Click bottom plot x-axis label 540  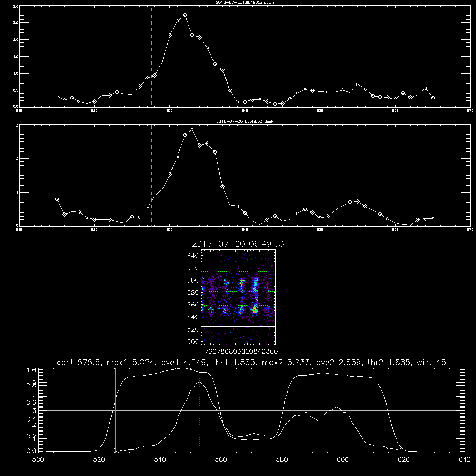coord(160,460)
